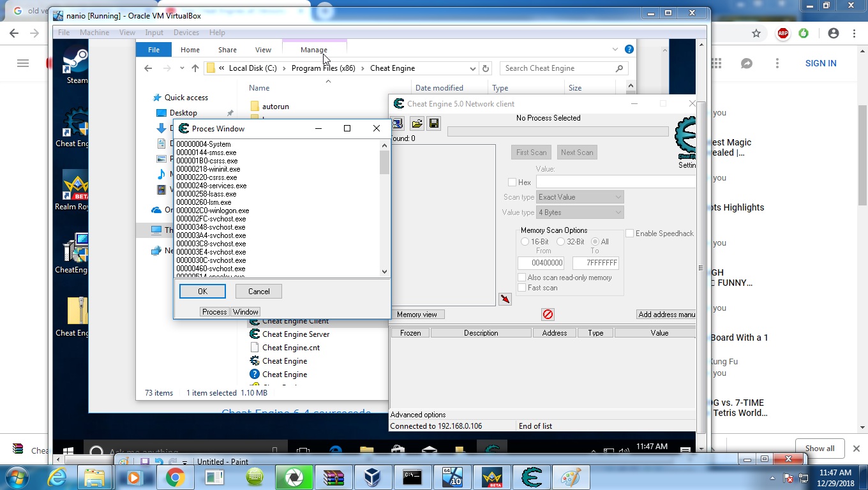The width and height of the screenshot is (868, 490).
Task: Click the red clear list icon
Action: tap(548, 314)
